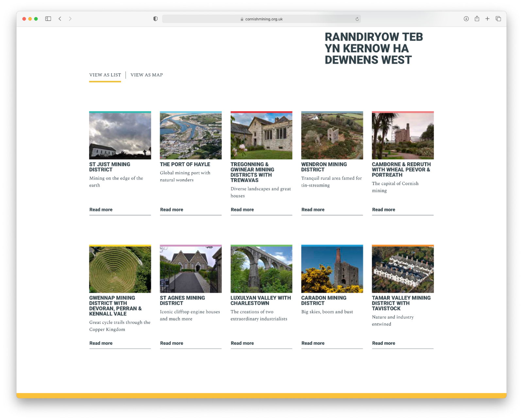Click the cornishmining.org.uk address bar
The width and height of the screenshot is (523, 420).
tap(261, 19)
